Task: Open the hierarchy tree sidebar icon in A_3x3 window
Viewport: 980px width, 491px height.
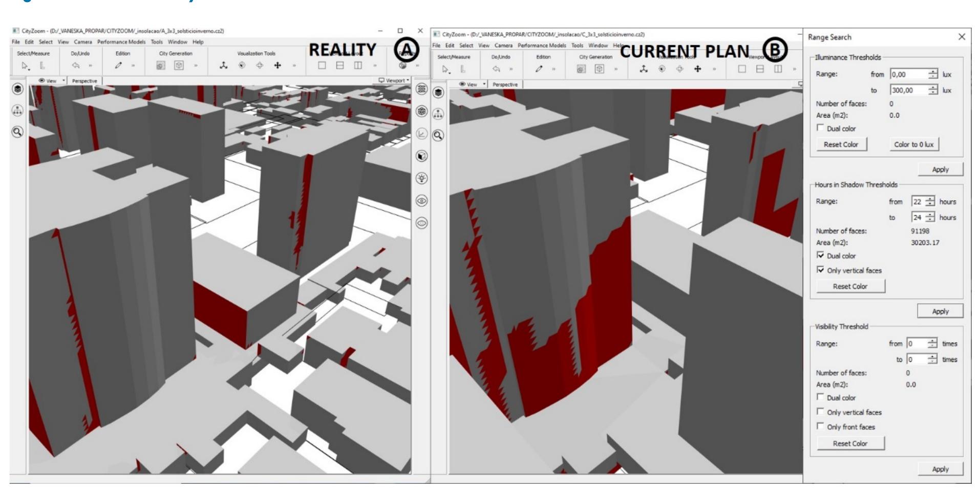Action: (17, 111)
